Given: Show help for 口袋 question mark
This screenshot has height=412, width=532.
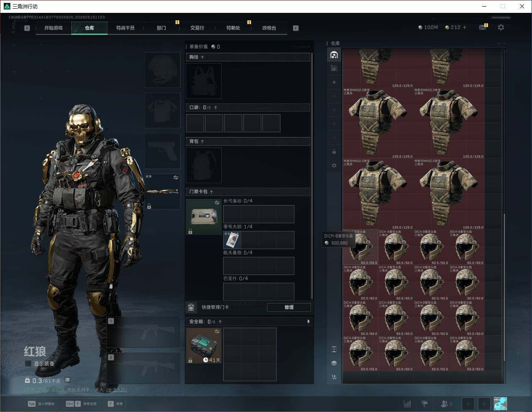Looking at the screenshot, I should tap(215, 108).
